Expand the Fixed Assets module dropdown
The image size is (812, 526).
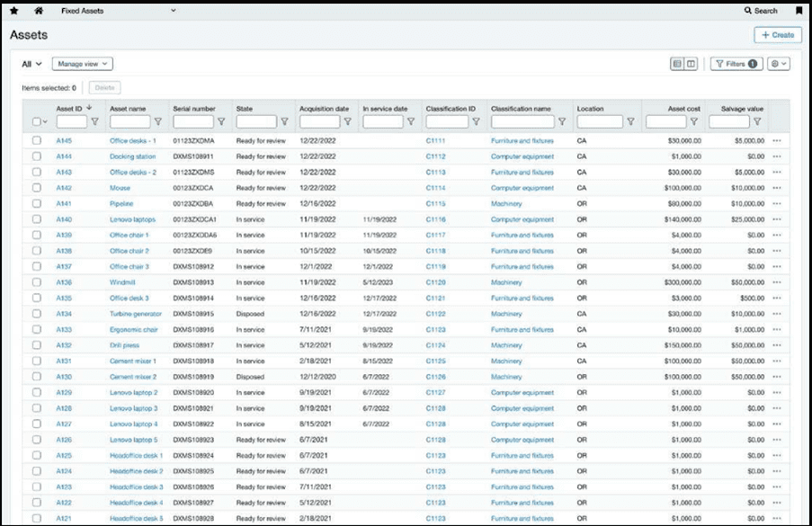(x=173, y=11)
